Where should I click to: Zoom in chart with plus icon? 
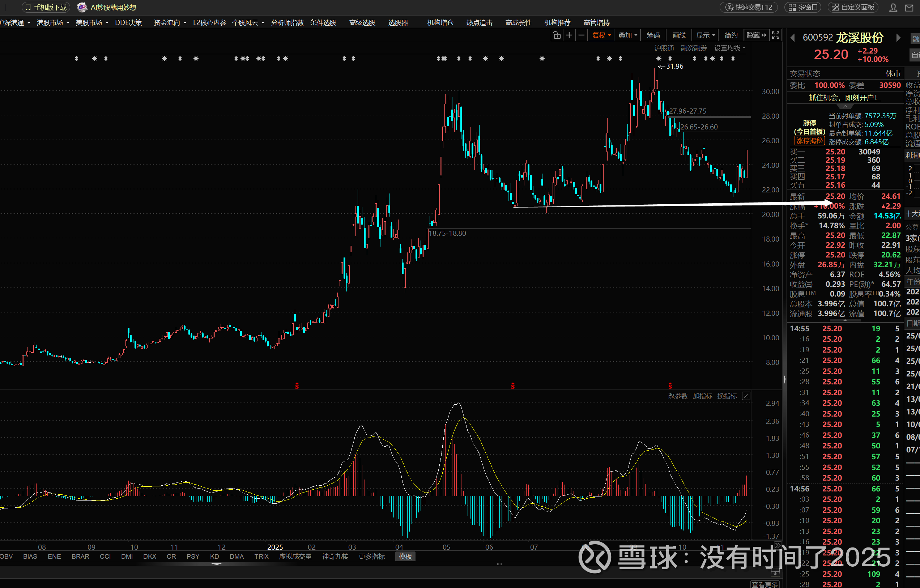[x=569, y=35]
